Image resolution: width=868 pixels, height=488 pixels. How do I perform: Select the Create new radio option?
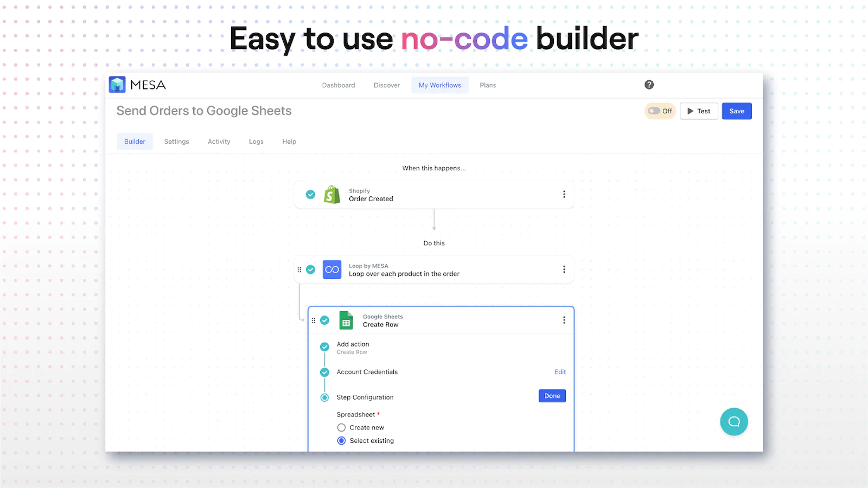pos(341,428)
